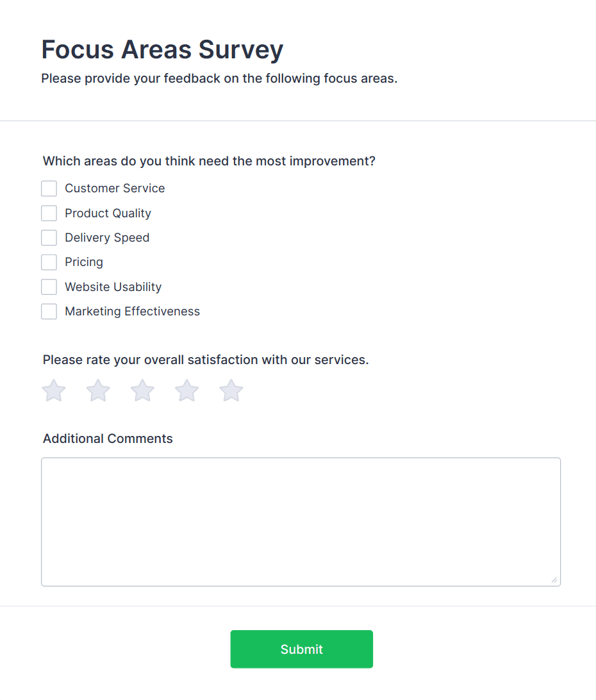Click the Customer Service label text
596x700 pixels.
[115, 188]
